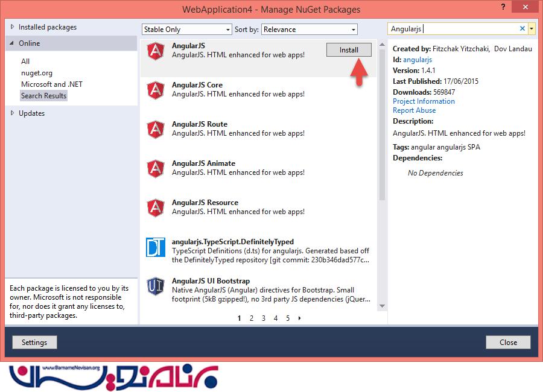Go to results page 4

pyautogui.click(x=276, y=318)
